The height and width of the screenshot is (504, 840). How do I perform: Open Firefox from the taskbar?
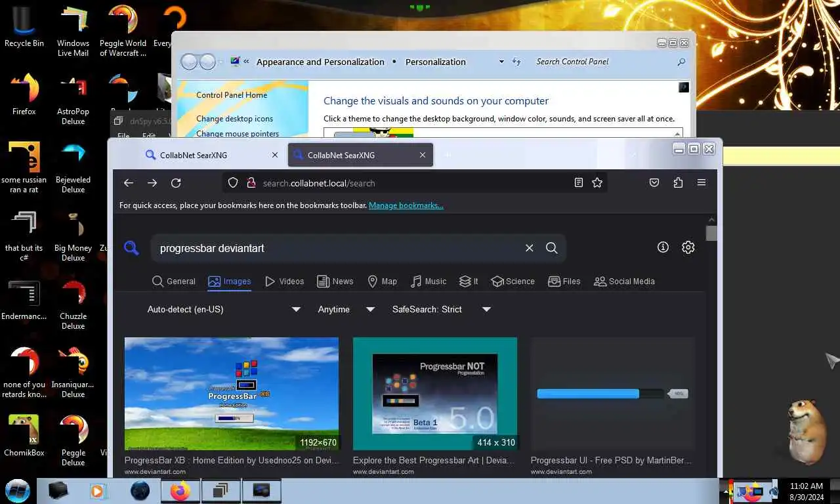[180, 491]
